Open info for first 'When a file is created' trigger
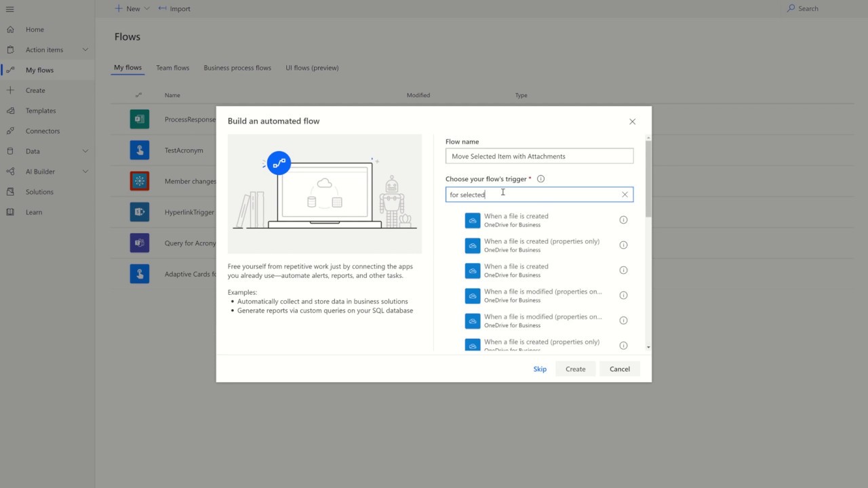 pyautogui.click(x=623, y=220)
